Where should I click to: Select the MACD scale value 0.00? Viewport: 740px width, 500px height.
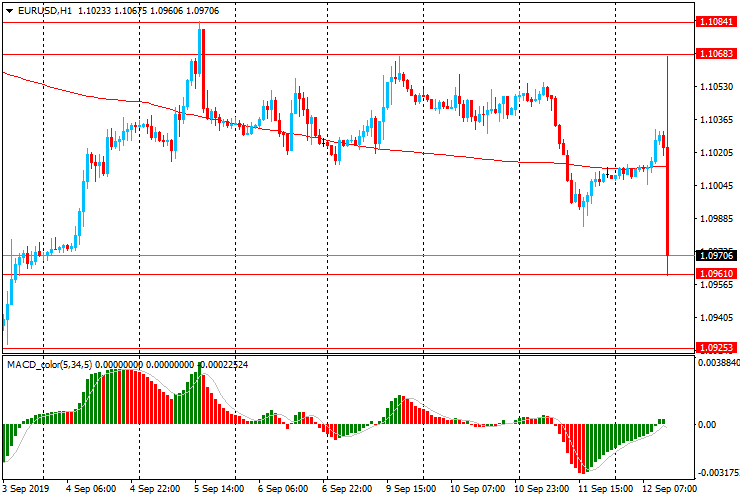coord(707,424)
